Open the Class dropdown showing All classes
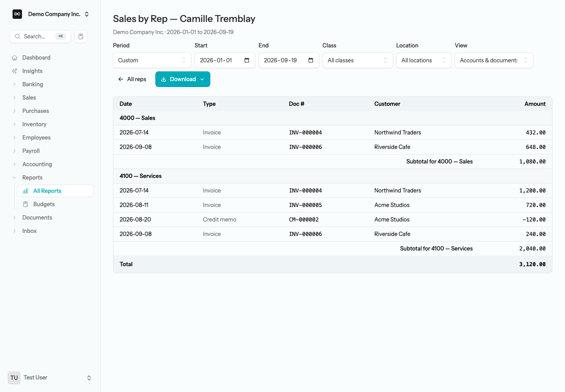 coord(358,60)
